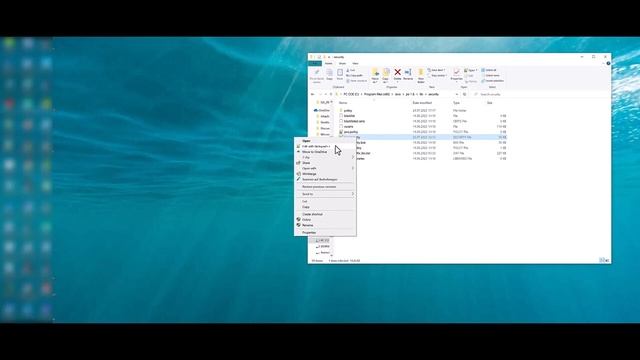Open the File tab in Explorer

(x=315, y=63)
